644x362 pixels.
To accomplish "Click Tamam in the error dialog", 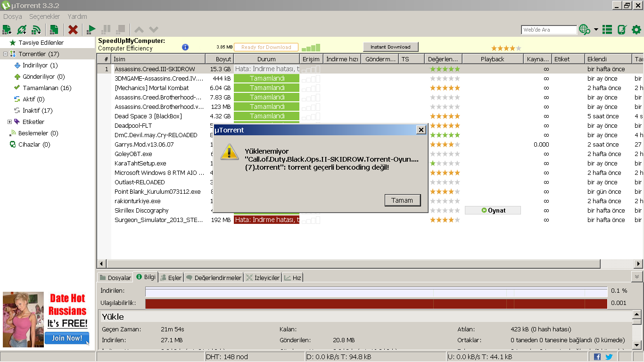I will [402, 200].
